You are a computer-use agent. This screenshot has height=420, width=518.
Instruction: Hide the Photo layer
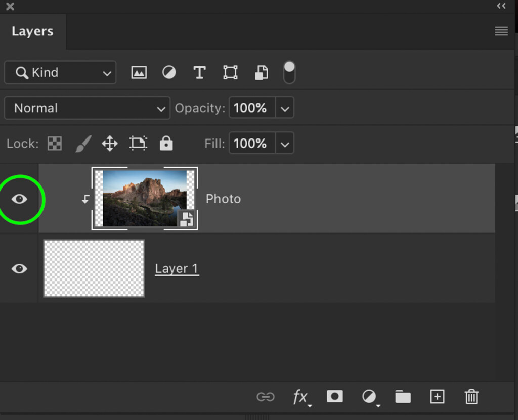click(19, 199)
